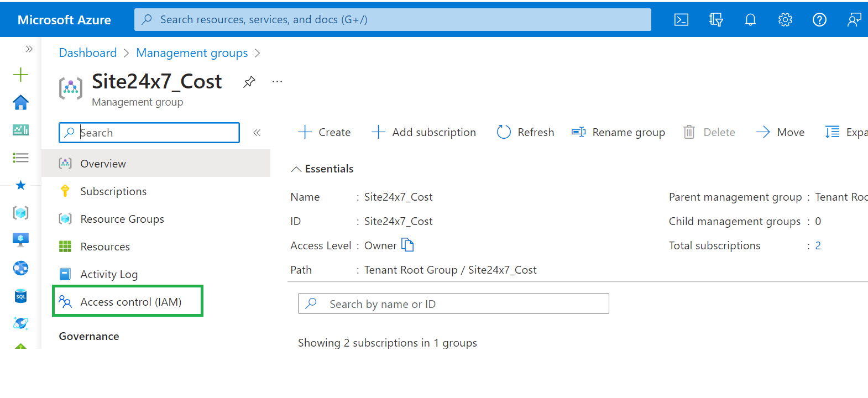Collapse the Essentials section
868x398 pixels.
pos(296,169)
